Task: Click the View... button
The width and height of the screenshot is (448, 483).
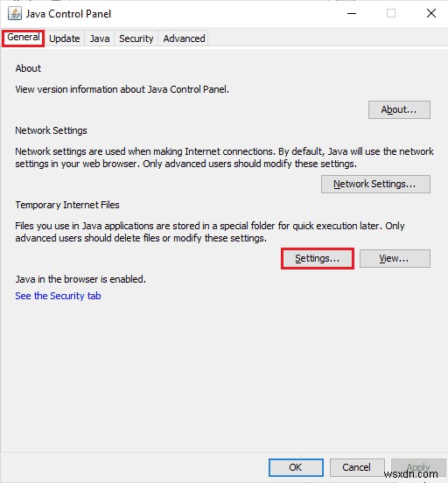Action: (395, 258)
